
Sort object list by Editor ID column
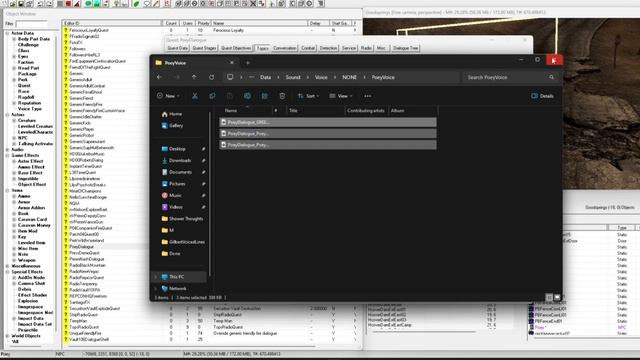click(112, 23)
